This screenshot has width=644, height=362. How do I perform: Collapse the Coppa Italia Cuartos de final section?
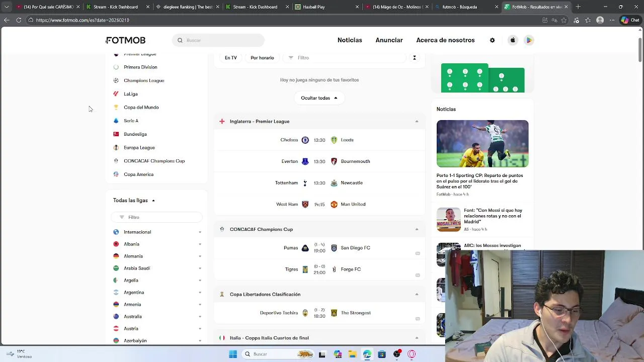[417, 338]
